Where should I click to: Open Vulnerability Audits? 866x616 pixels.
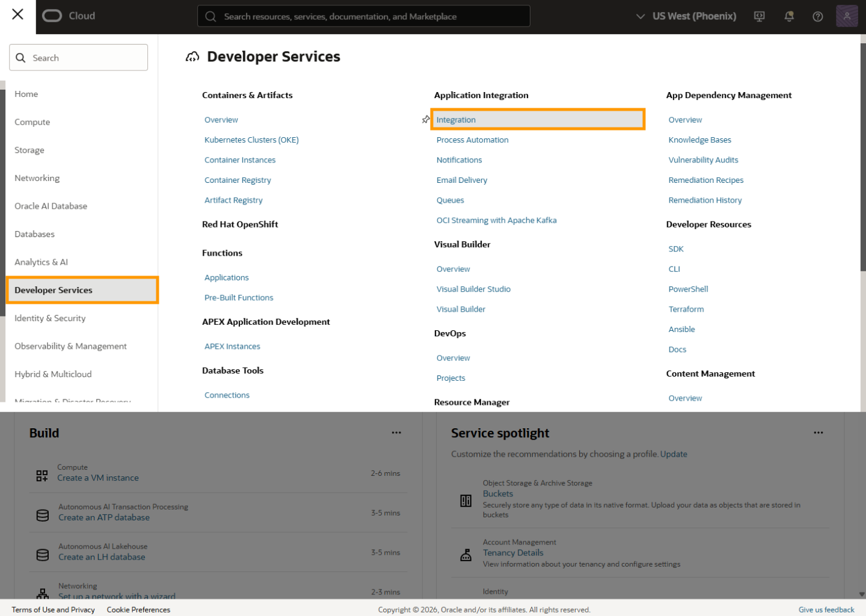point(704,160)
